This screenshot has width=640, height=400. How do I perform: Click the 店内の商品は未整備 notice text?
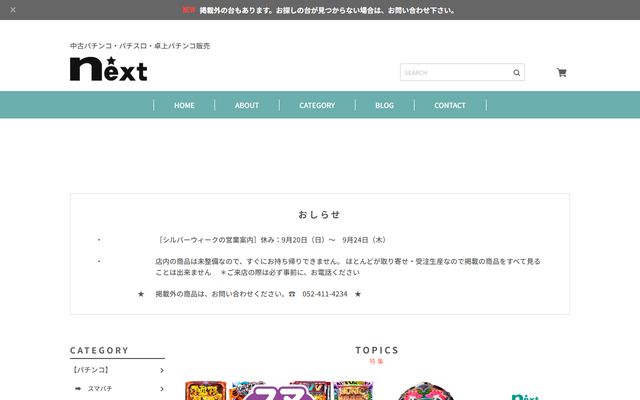pyautogui.click(x=348, y=267)
